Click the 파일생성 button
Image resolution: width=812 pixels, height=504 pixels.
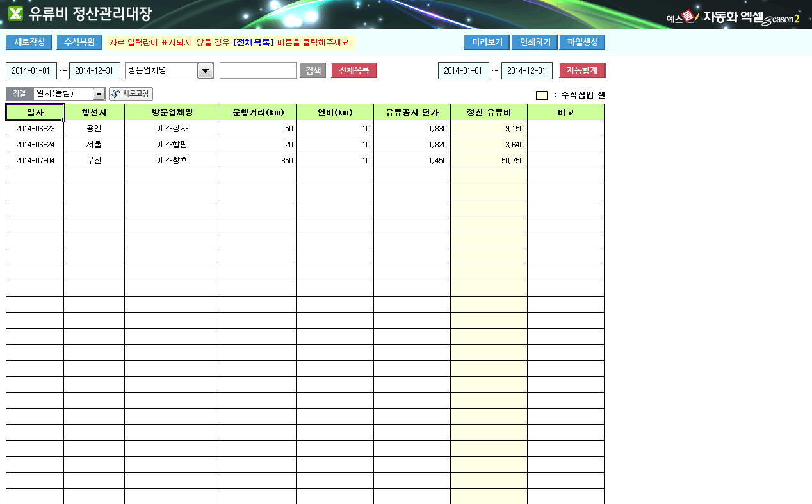click(582, 42)
